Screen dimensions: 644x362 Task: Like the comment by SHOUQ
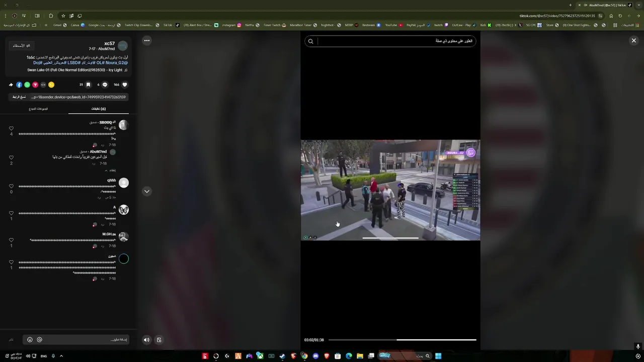tap(11, 129)
